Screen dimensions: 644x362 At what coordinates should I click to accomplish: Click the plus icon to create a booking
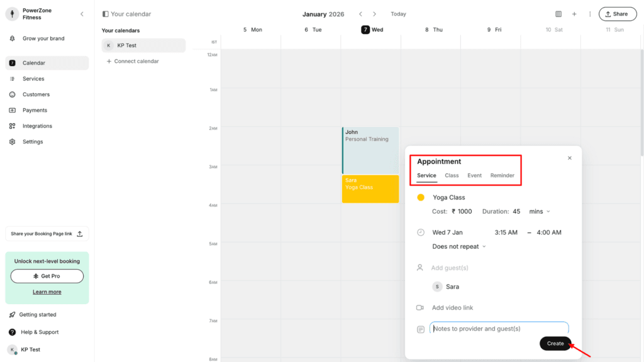click(574, 13)
